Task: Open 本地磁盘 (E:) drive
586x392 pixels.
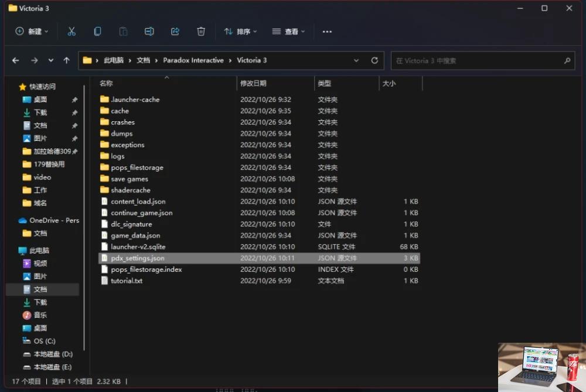Action: click(53, 367)
